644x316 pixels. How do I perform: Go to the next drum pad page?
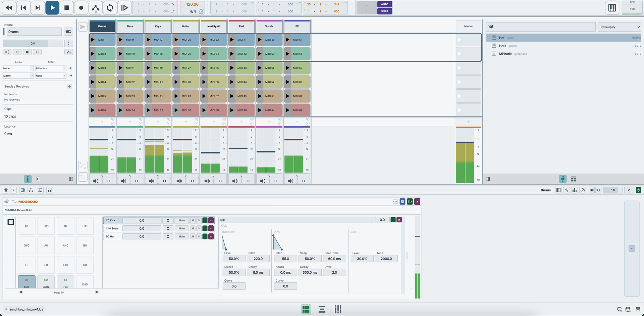(97, 292)
